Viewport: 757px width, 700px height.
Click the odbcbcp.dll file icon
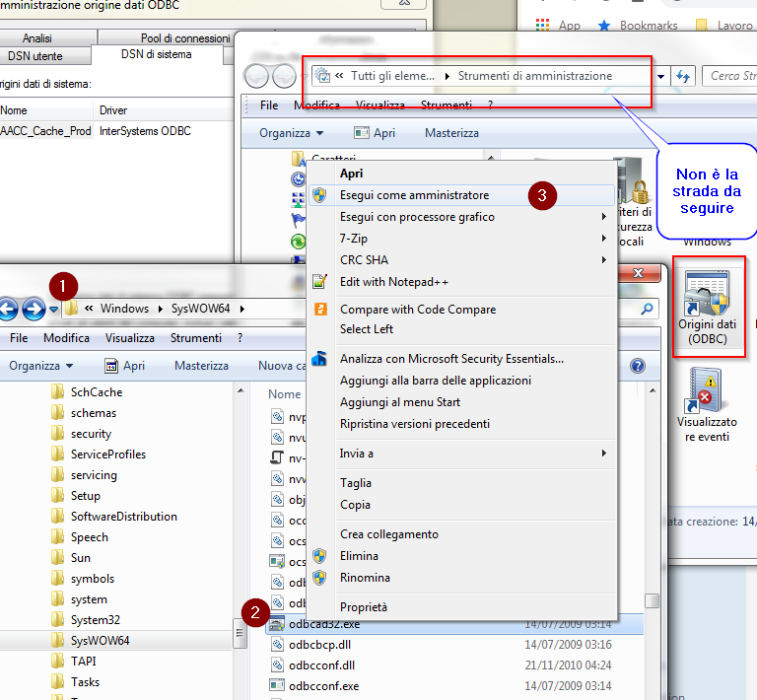click(277, 645)
